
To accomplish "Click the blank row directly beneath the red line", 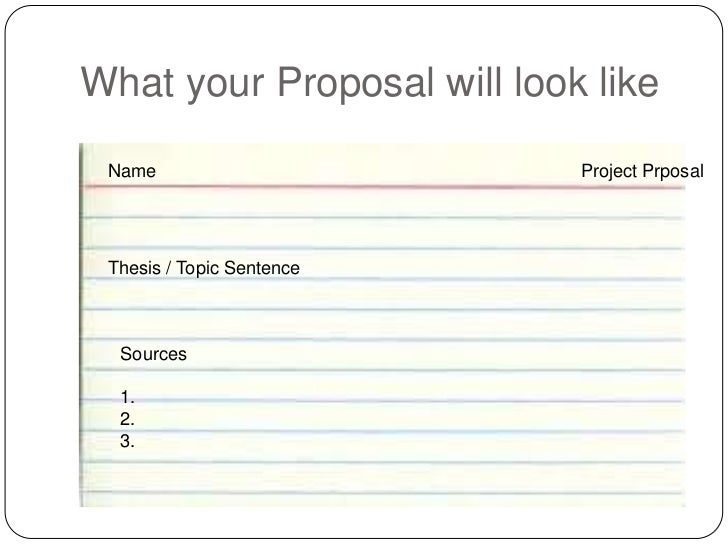I will click(383, 203).
